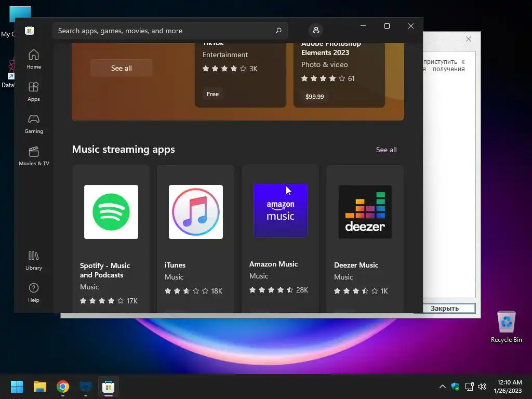Open the network status tray icon

coord(469,387)
